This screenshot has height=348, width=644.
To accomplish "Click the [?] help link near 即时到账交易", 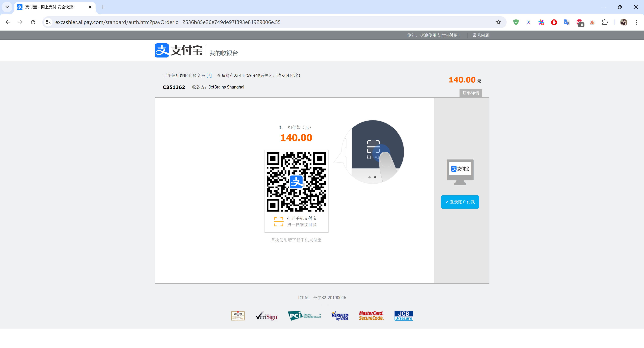I will click(x=209, y=75).
